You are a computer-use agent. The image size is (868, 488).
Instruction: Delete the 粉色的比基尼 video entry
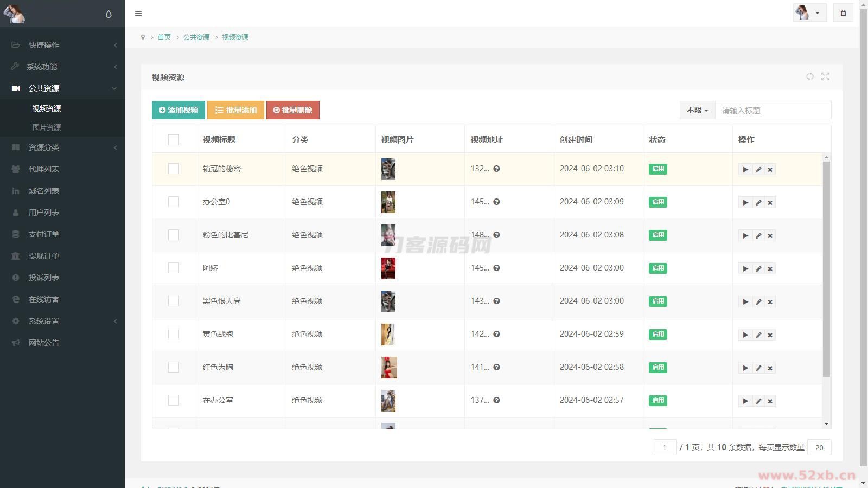click(x=770, y=236)
